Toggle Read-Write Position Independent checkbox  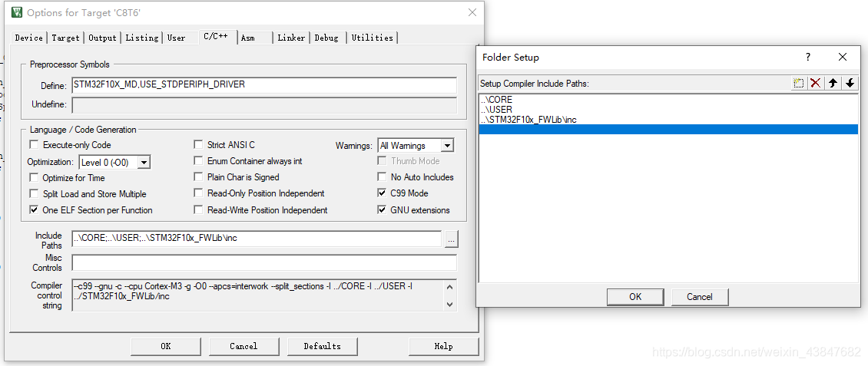click(198, 210)
